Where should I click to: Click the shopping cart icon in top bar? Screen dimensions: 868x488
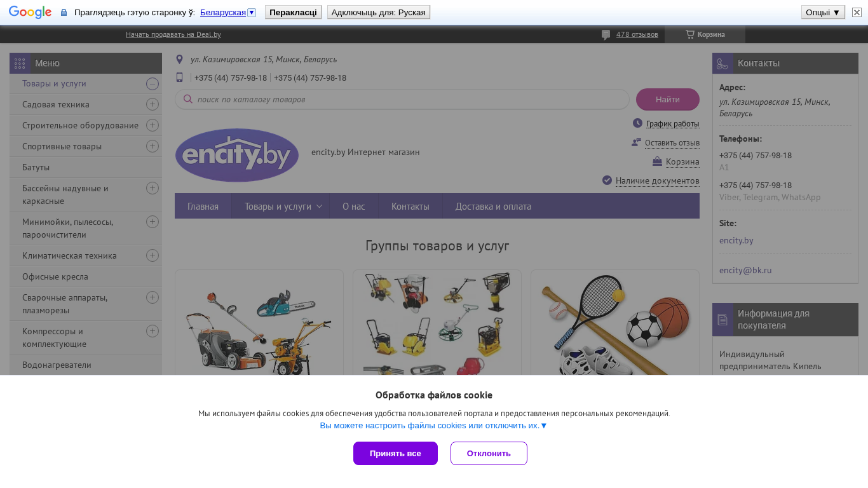tap(689, 34)
